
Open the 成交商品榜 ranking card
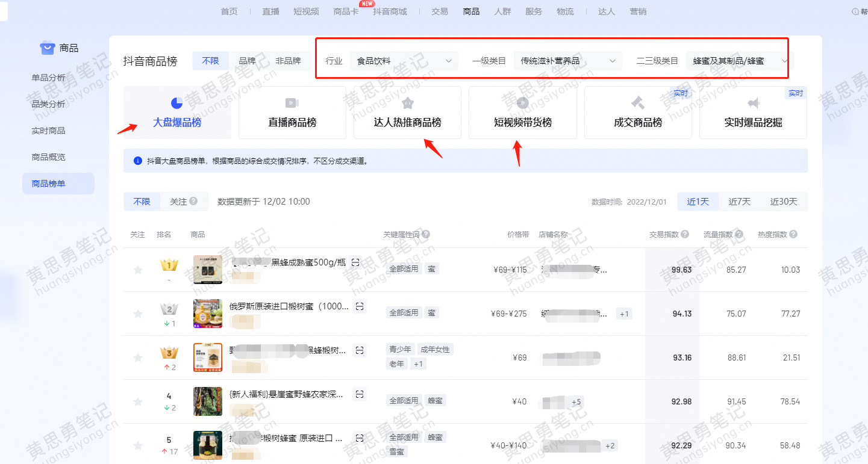point(638,113)
